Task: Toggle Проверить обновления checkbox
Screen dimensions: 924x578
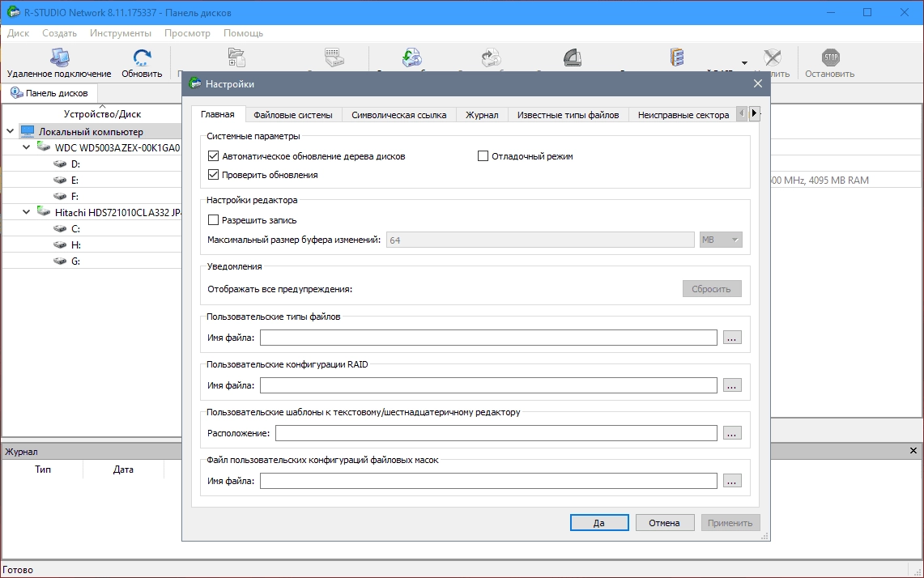Action: (x=213, y=175)
